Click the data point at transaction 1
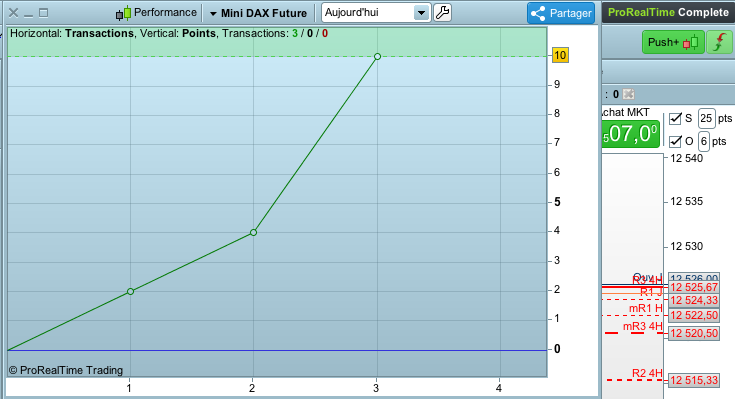The width and height of the screenshot is (735, 399). coord(130,292)
